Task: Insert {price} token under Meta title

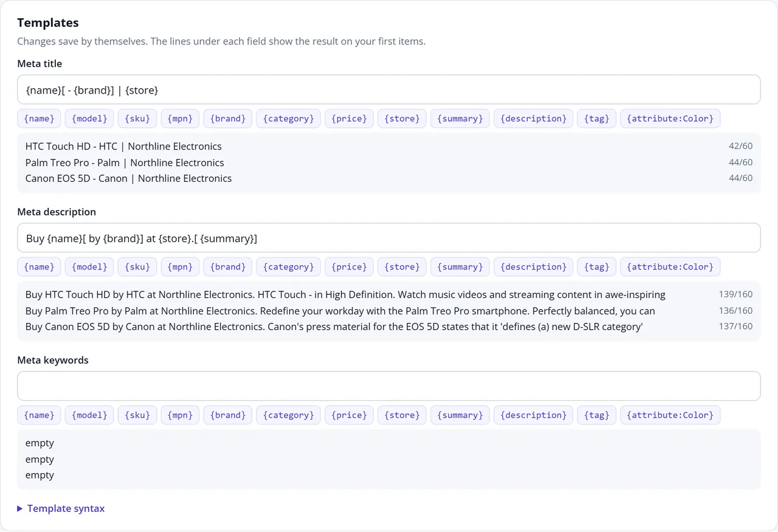Action: pos(349,119)
